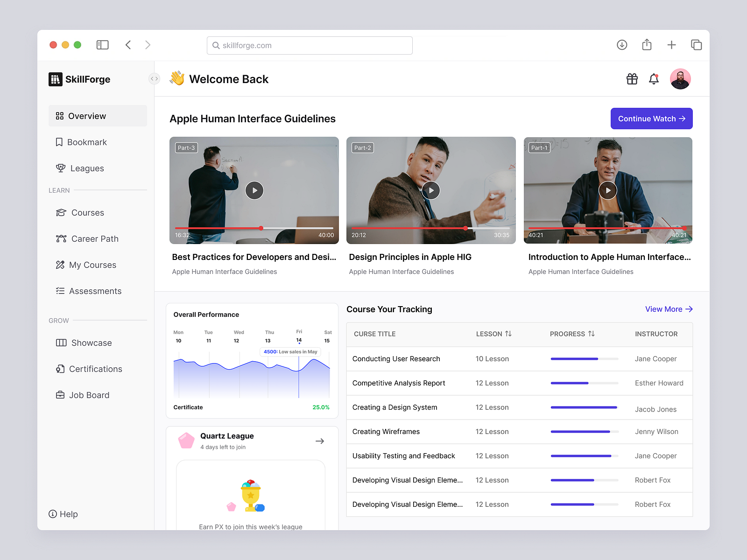Open the Certifications sidebar icon
This screenshot has width=747, height=560.
tap(60, 369)
